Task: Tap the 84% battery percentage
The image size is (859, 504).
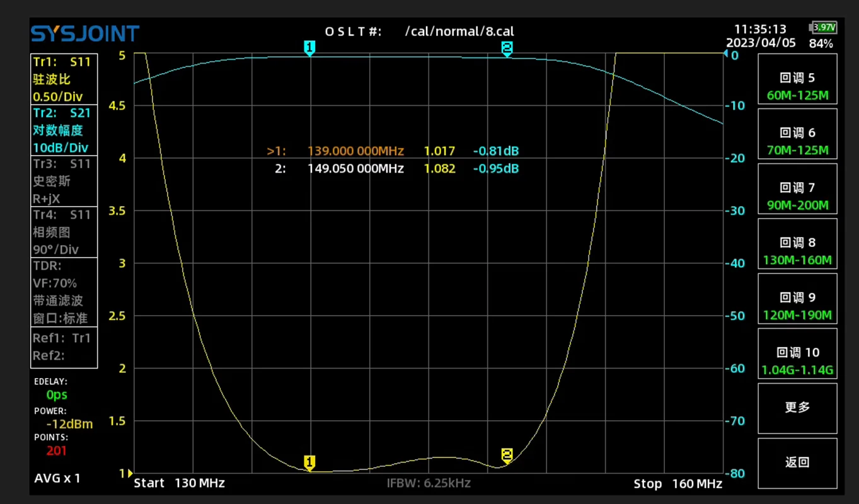Action: click(x=821, y=44)
